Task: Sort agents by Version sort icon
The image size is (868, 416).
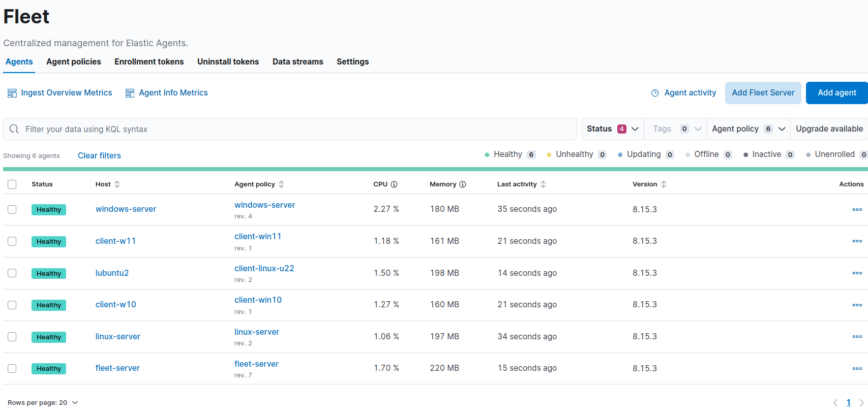Action: pos(664,184)
